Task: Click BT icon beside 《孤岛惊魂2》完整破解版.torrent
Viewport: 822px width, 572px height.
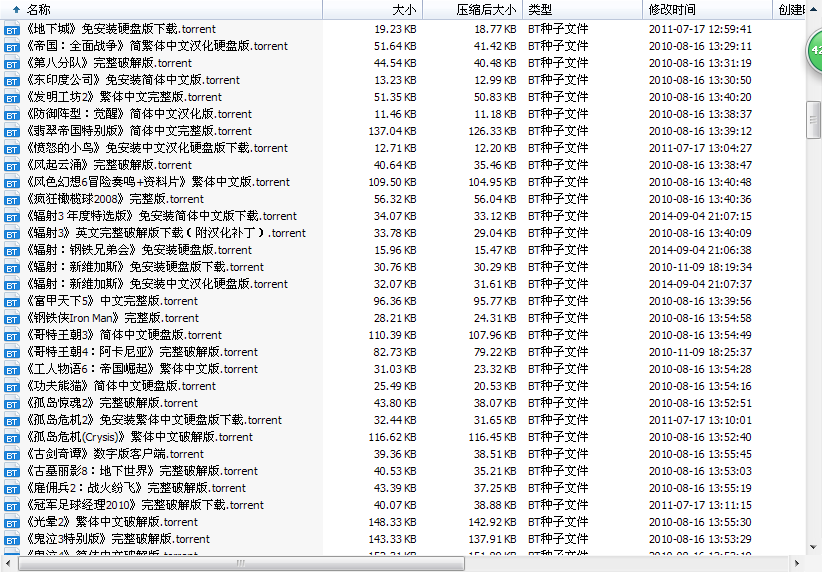Action: coord(12,403)
